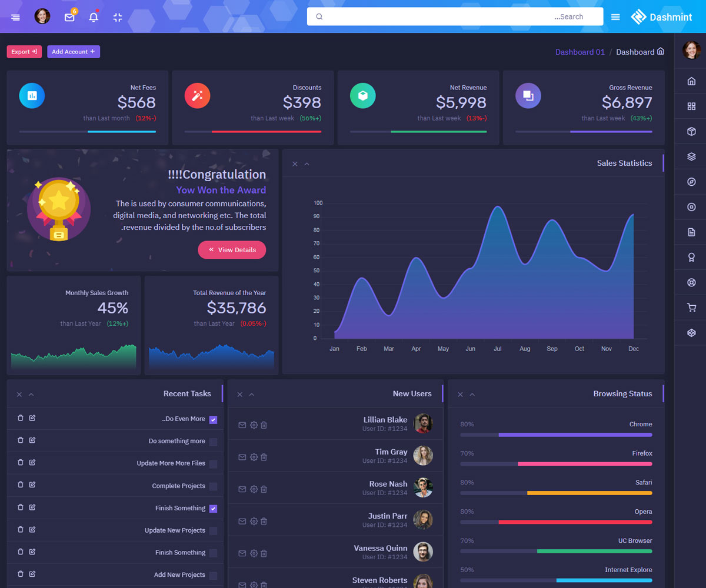706x588 pixels.
Task: Click the Chrome browsing progress bar
Action: click(556, 435)
